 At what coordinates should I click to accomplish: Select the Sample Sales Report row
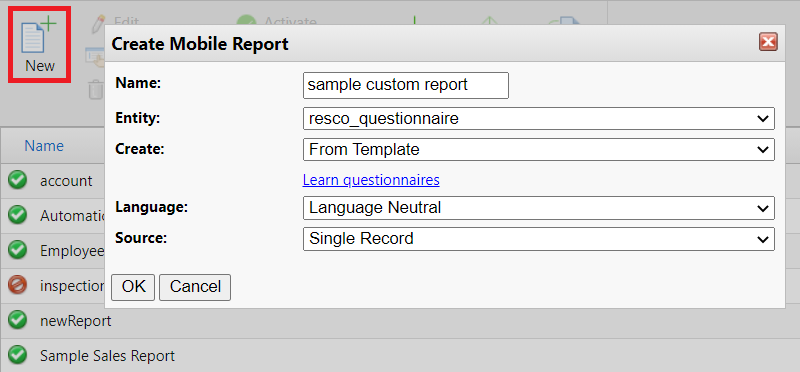tap(400, 356)
